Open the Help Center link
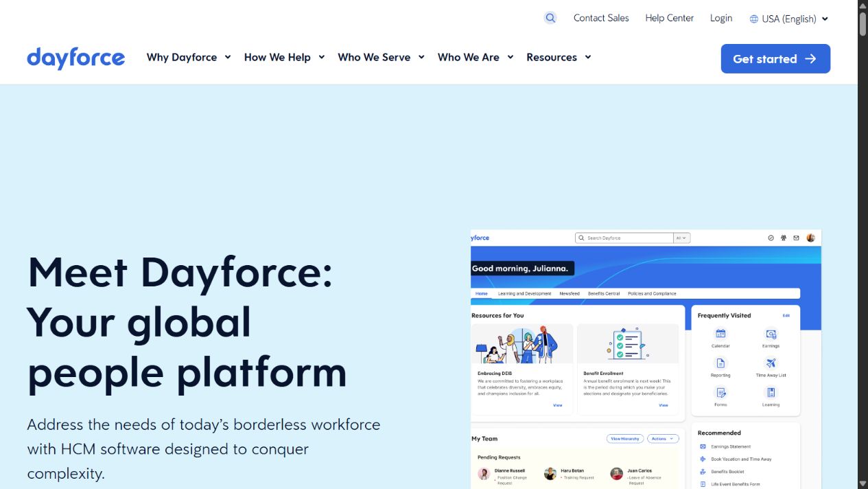This screenshot has height=489, width=868. 669,19
